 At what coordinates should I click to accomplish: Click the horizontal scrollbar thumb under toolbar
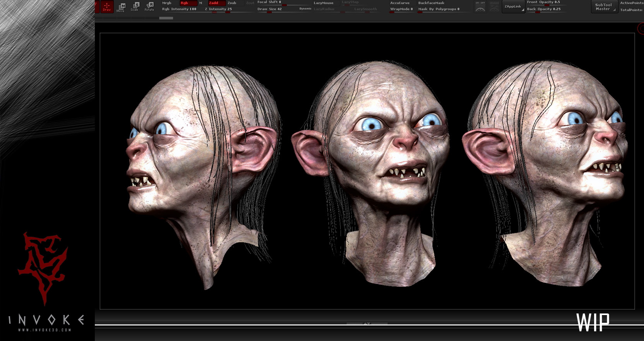click(166, 18)
